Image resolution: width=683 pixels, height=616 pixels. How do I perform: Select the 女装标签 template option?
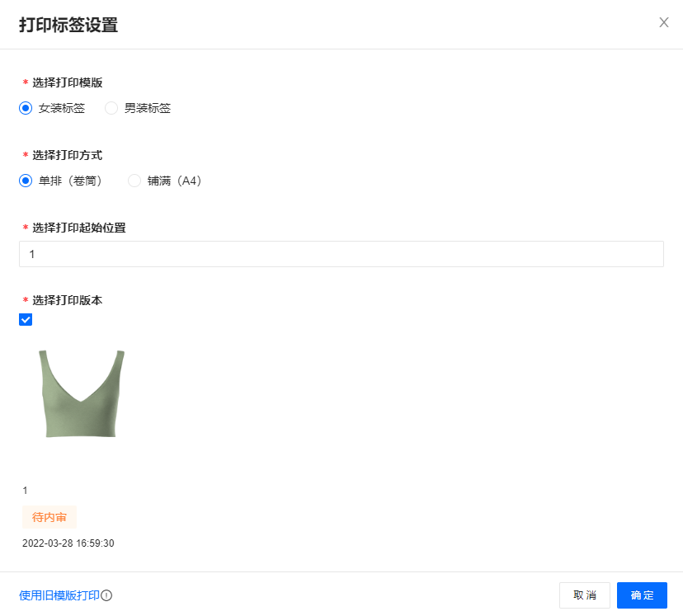pos(26,108)
